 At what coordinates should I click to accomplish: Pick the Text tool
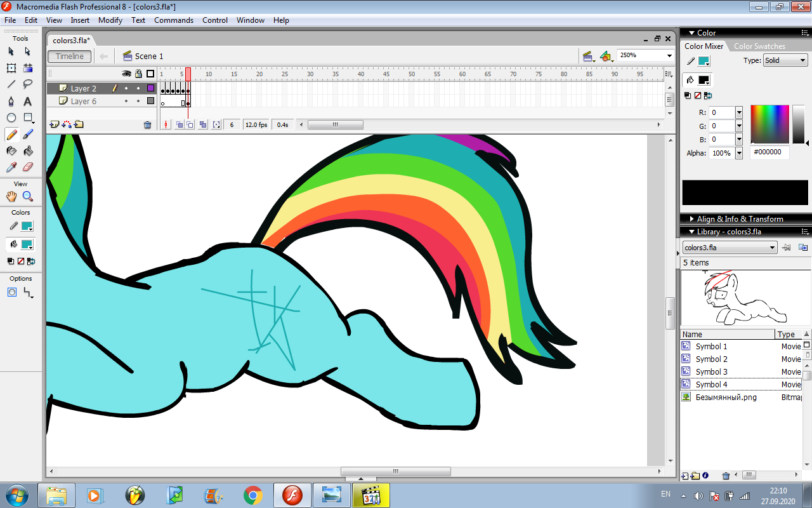tap(28, 101)
